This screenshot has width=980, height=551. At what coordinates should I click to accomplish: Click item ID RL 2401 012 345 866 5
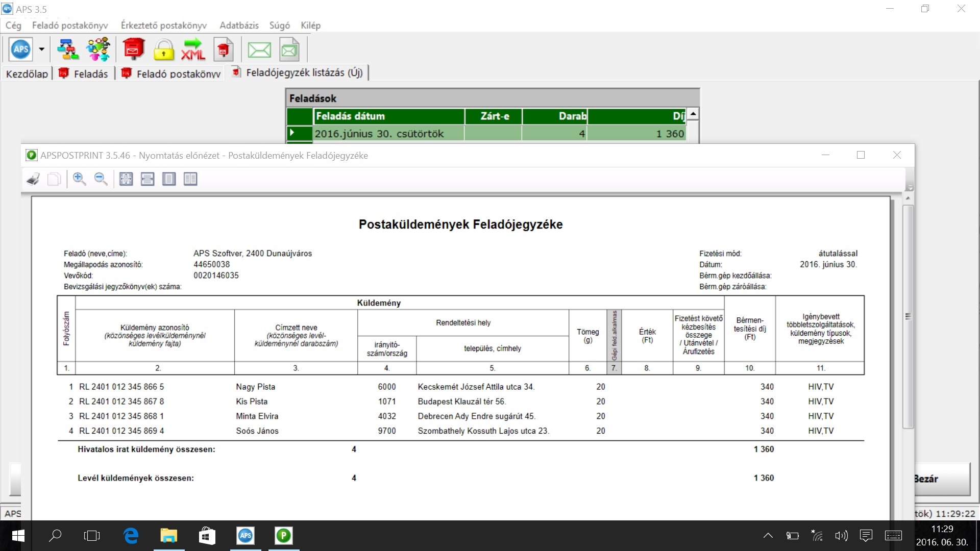click(121, 387)
